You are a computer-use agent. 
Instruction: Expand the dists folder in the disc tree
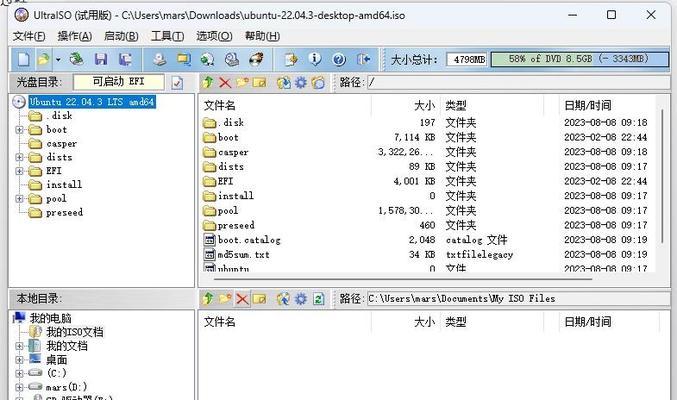pos(19,157)
